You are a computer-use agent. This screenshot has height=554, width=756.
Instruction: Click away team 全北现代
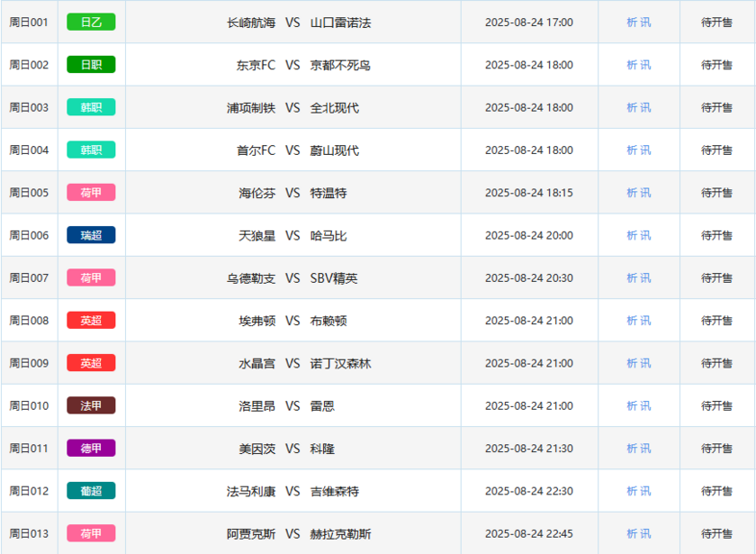[334, 107]
